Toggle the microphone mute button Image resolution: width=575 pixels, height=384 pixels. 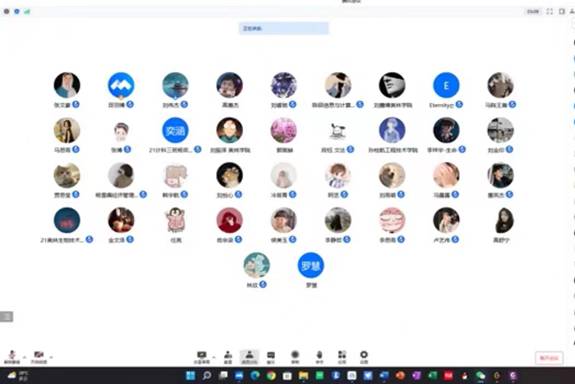pos(12,356)
